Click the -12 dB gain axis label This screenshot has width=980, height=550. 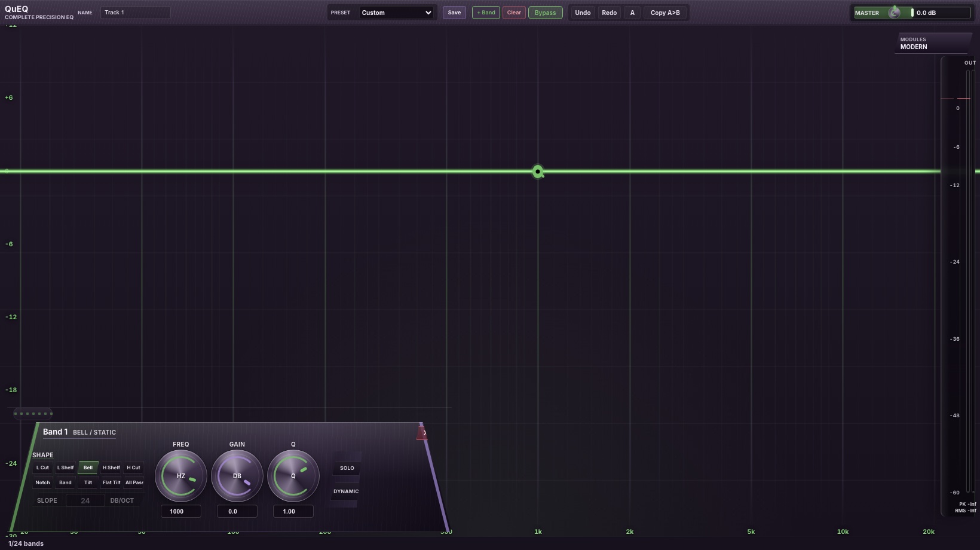tap(11, 317)
